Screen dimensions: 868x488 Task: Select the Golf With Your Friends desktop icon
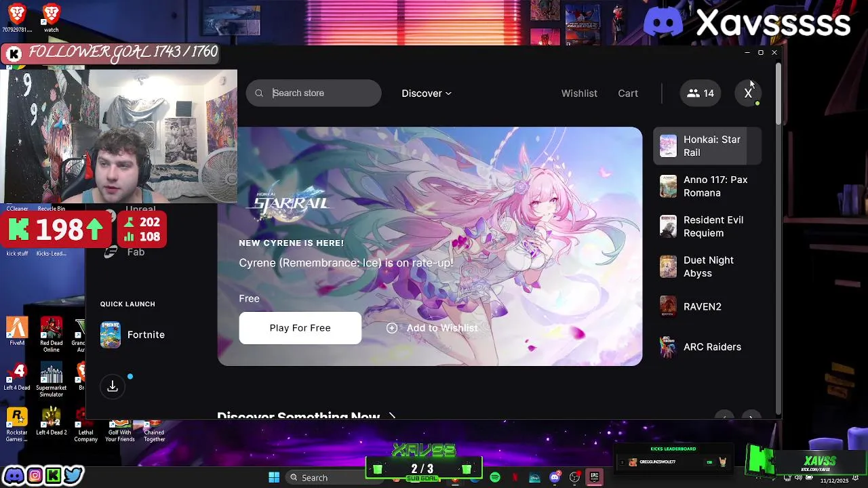click(x=119, y=431)
